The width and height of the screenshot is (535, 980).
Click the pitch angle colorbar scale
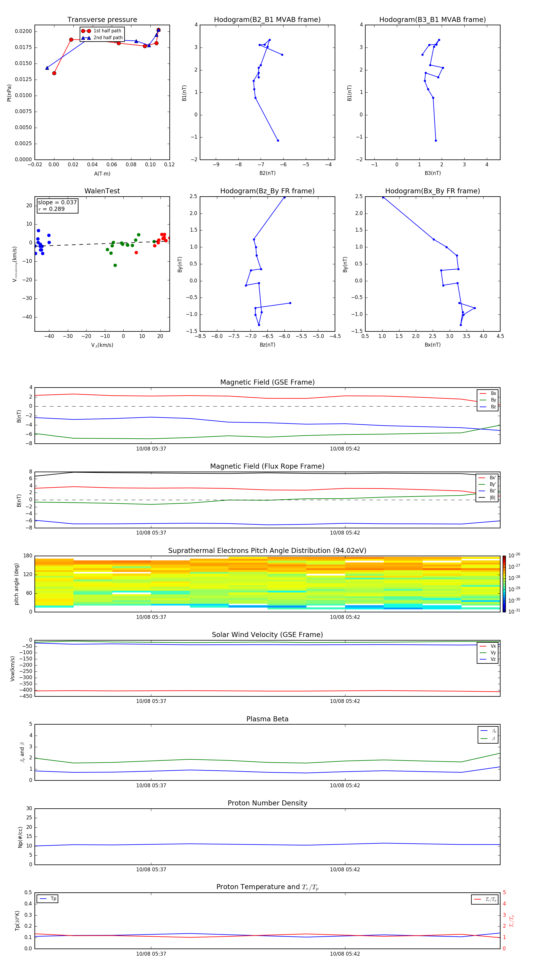click(504, 584)
